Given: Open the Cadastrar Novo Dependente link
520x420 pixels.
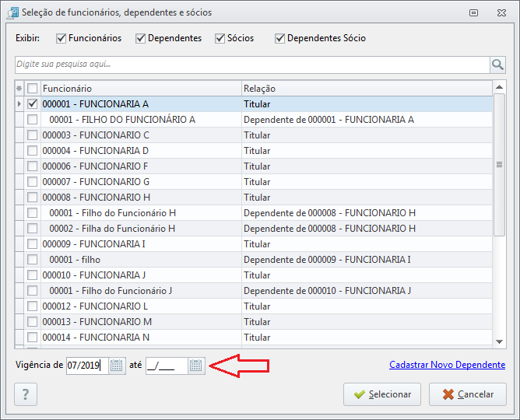Looking at the screenshot, I should (447, 365).
